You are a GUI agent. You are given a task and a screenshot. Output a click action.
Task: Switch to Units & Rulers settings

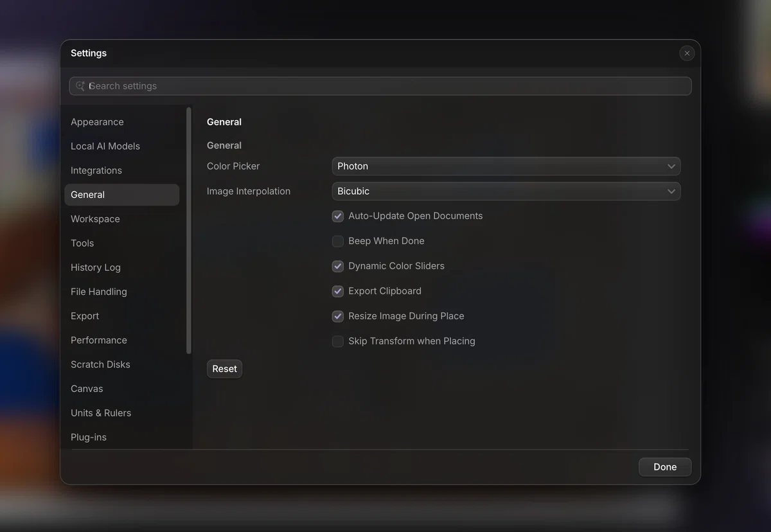(121, 413)
